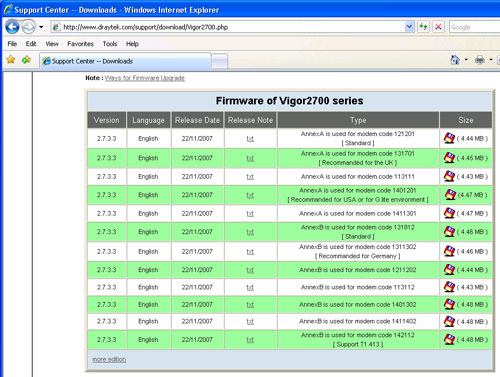Open the more edition link
This screenshot has width=500, height=377.
pos(109,359)
